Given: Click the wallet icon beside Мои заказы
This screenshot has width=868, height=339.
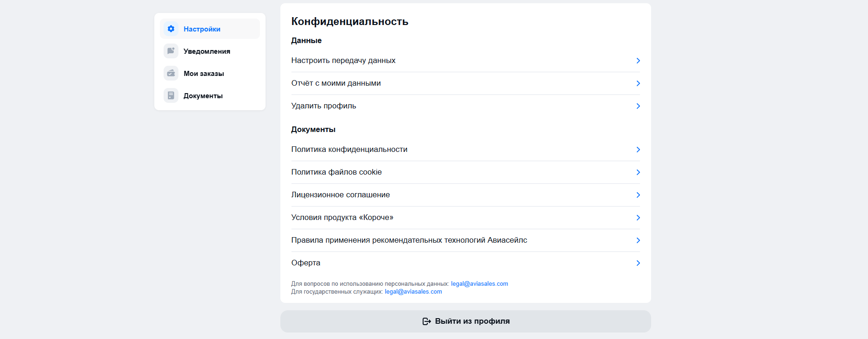Looking at the screenshot, I should [171, 73].
